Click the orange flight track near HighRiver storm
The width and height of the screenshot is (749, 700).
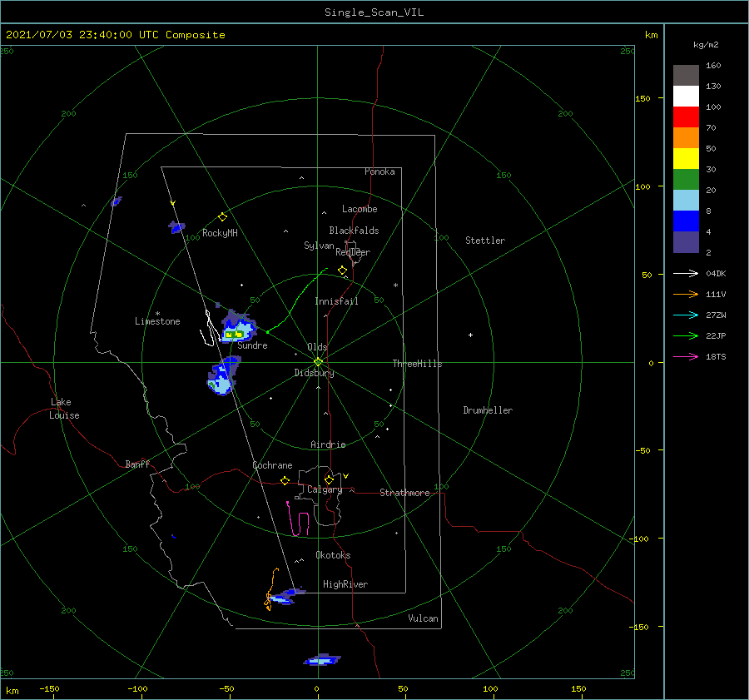click(x=270, y=590)
